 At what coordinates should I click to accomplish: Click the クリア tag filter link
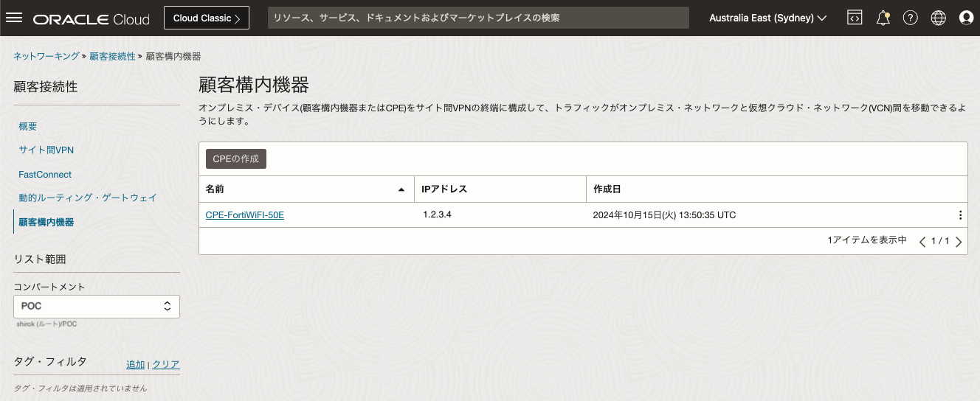click(x=166, y=364)
